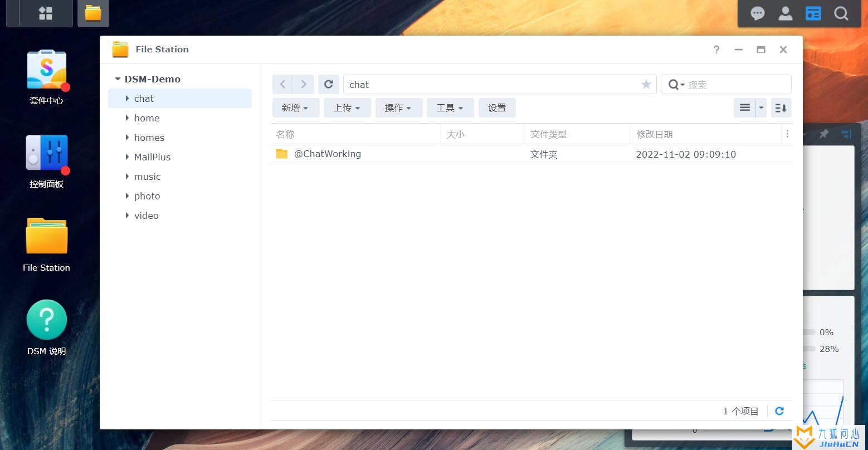
Task: Open the user account options icon
Action: click(785, 13)
